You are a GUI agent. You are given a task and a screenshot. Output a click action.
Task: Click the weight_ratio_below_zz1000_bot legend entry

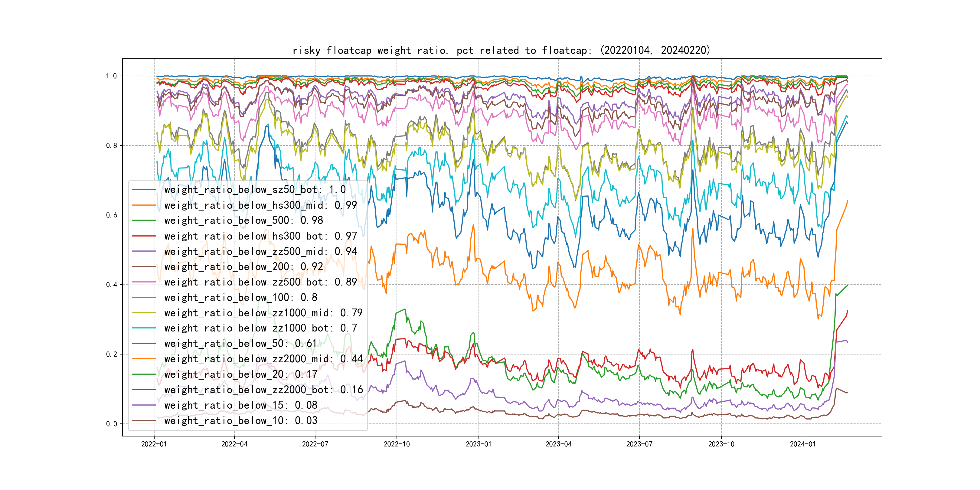[x=260, y=328]
